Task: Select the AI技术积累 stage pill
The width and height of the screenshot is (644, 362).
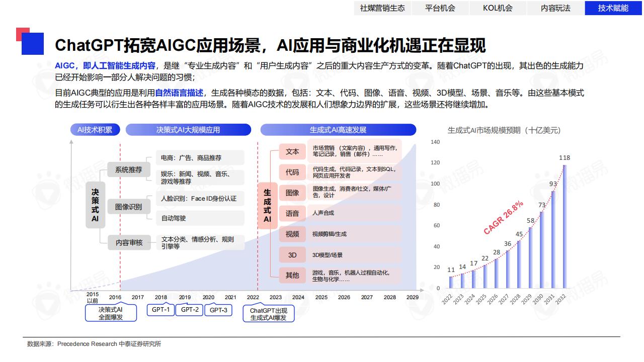Action: 95,130
